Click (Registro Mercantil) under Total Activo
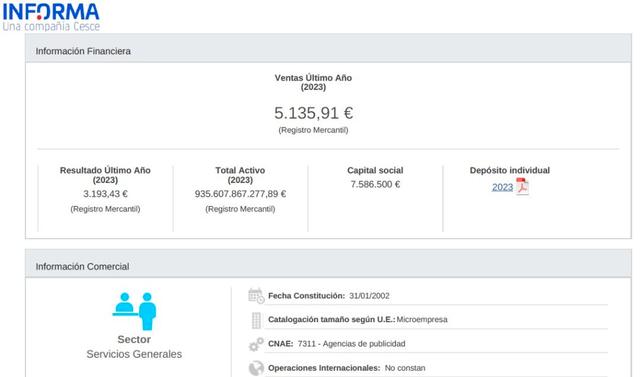 point(240,209)
